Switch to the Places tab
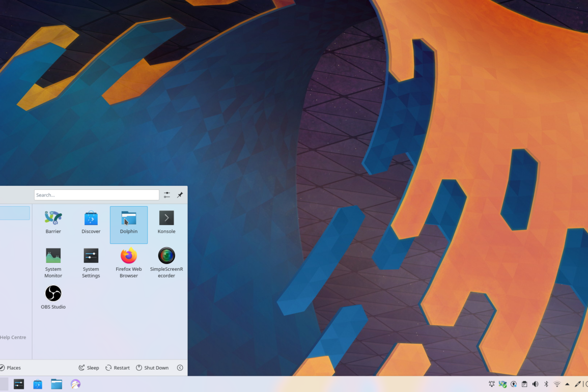 click(11, 368)
